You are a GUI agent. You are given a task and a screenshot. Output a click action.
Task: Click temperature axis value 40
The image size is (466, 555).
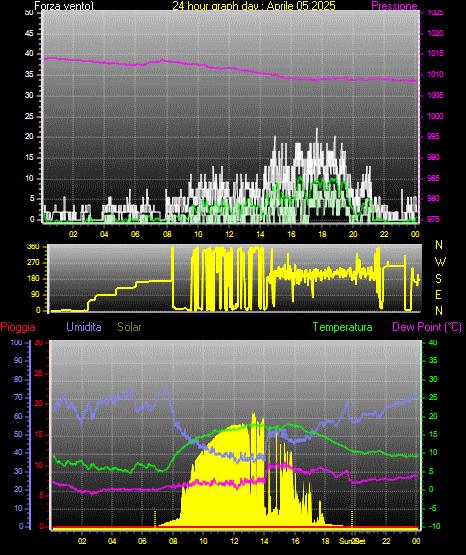(x=433, y=342)
